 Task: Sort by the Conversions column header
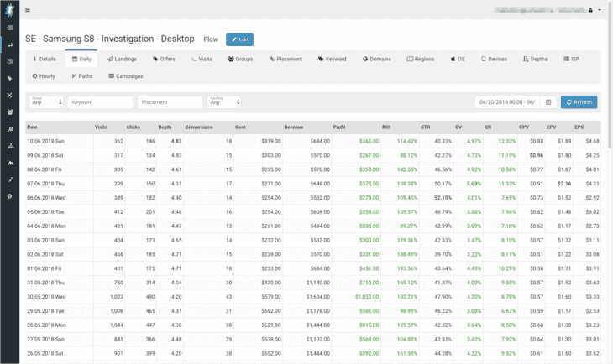pyautogui.click(x=199, y=127)
